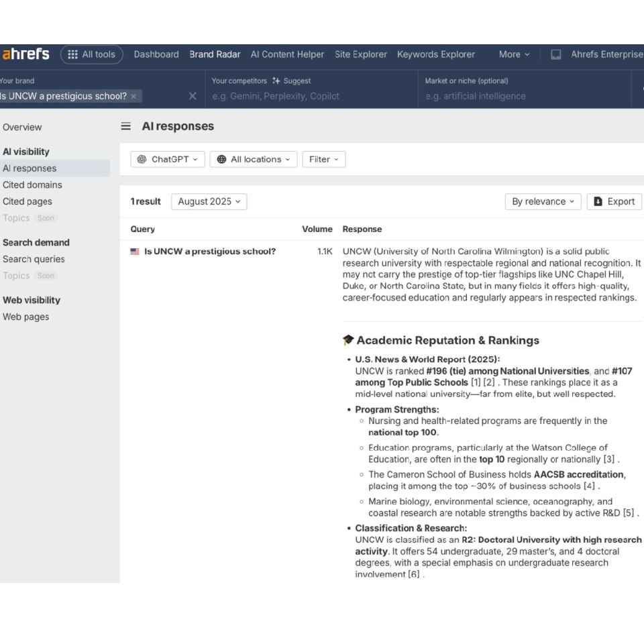Click the Suggest competitors button
Viewport: 644px width, 644px height.
tap(291, 81)
